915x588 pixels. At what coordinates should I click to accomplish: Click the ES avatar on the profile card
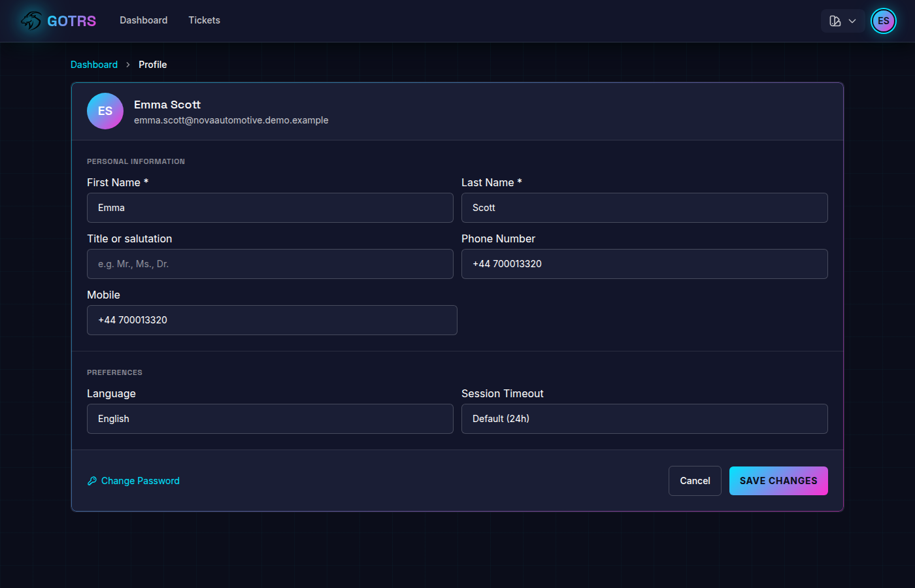coord(105,110)
